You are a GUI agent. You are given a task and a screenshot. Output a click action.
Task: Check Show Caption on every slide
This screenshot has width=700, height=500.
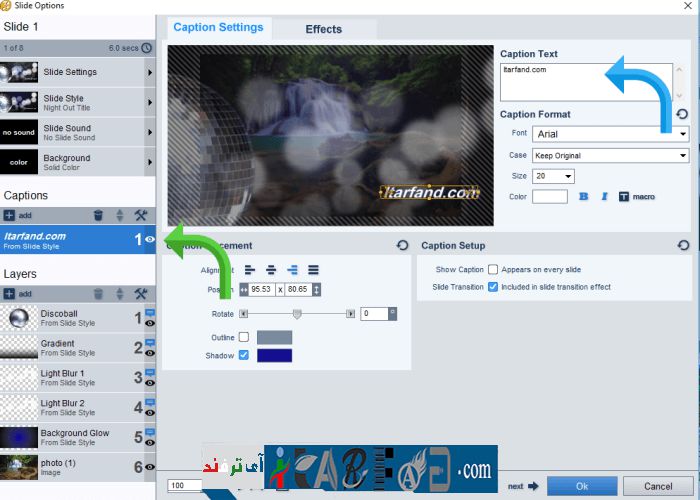493,270
